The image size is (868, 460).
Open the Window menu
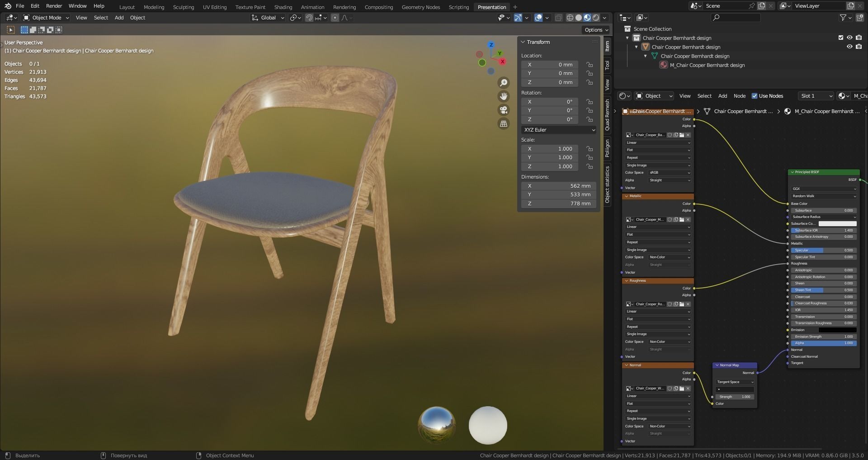pyautogui.click(x=77, y=6)
